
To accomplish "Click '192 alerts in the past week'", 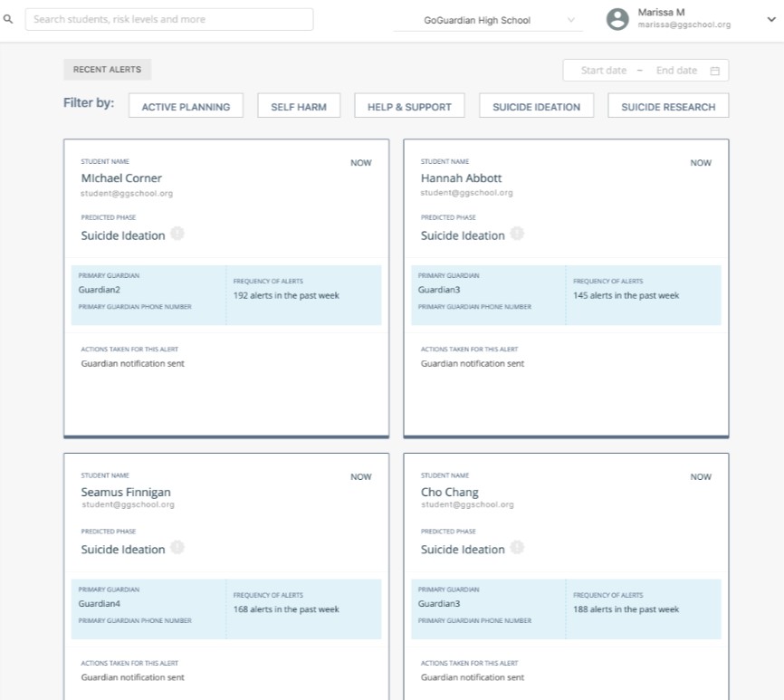I will [286, 295].
